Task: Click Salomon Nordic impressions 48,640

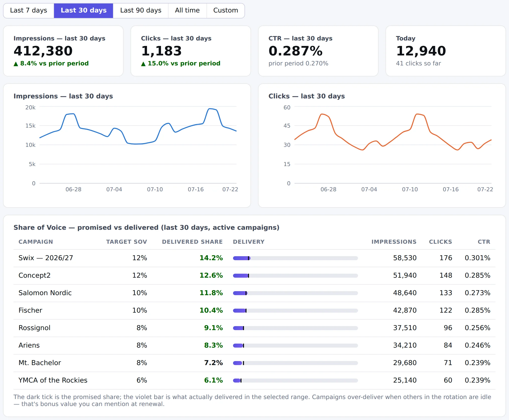Action: (x=405, y=293)
